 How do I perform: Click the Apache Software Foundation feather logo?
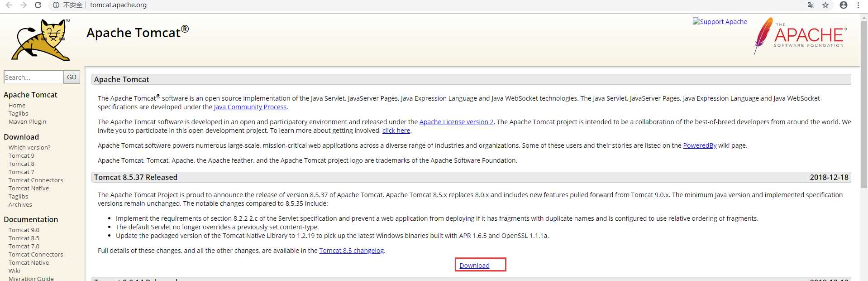(800, 35)
